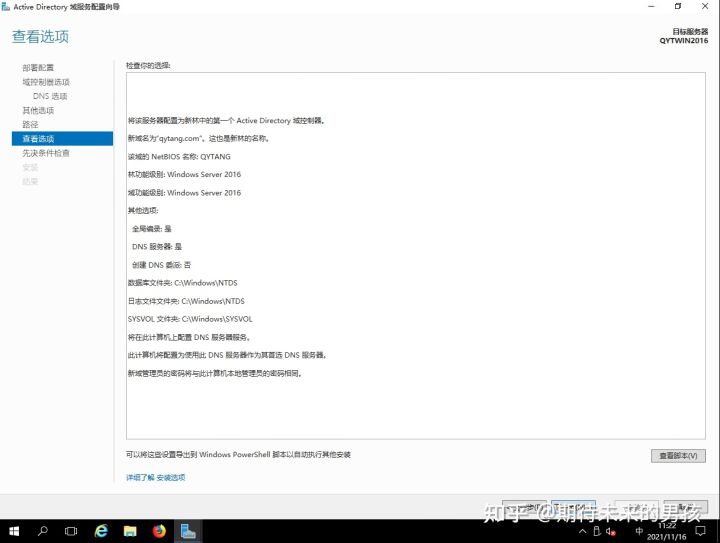Open the Action Center notification icon

coord(701,531)
